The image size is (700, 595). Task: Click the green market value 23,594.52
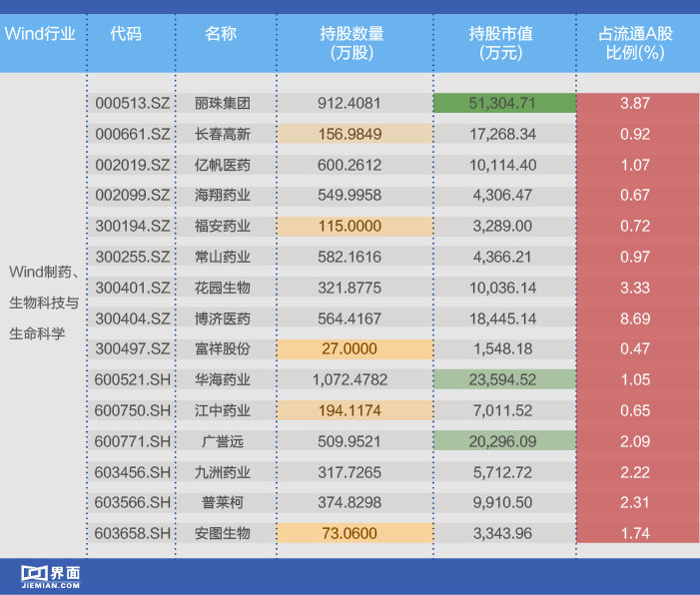click(504, 379)
